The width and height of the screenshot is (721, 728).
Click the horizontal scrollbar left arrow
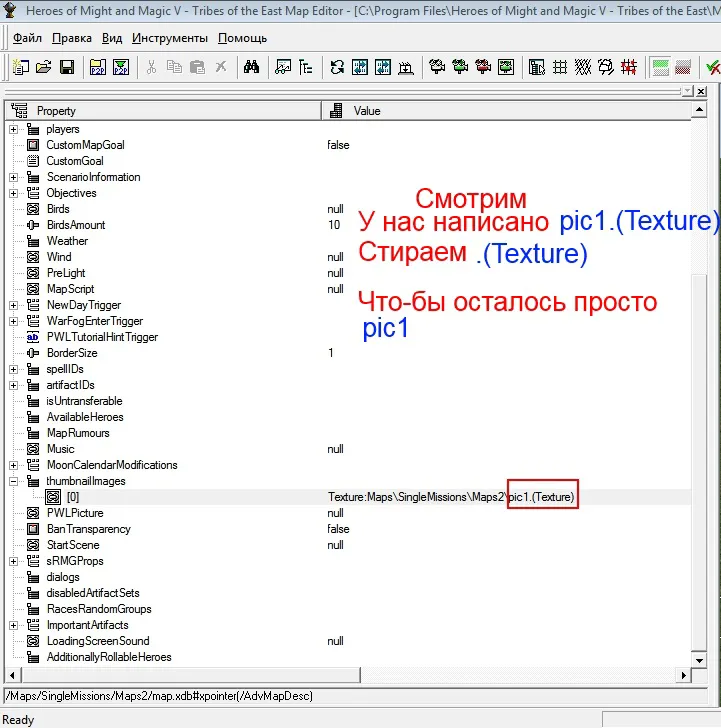point(13,676)
